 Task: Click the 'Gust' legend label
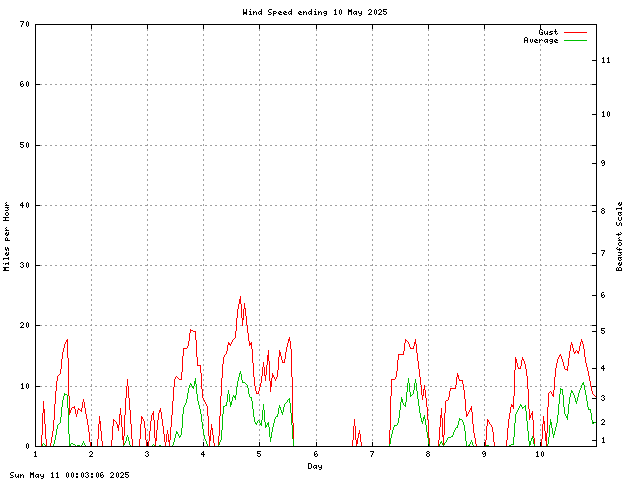pyautogui.click(x=548, y=32)
